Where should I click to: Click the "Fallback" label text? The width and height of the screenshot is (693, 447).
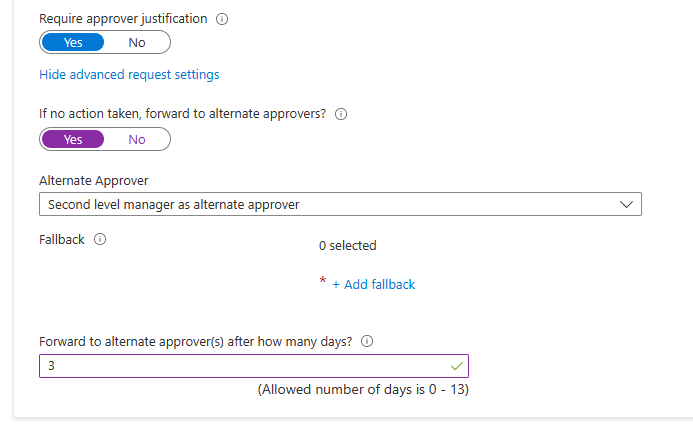tap(62, 240)
